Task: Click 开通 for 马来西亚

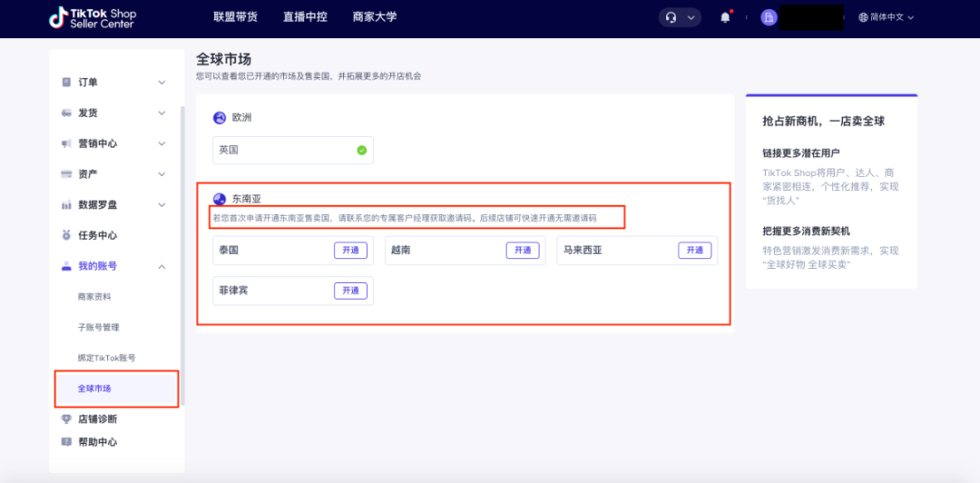Action: (x=695, y=251)
